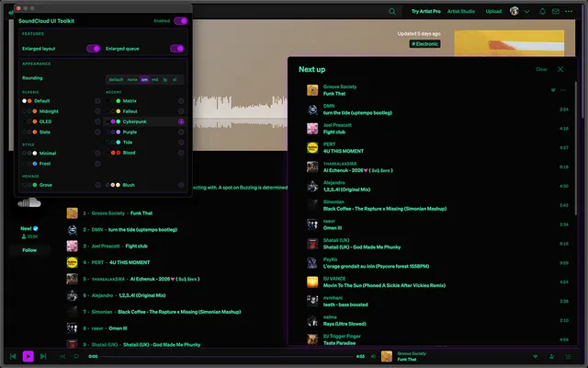Screen dimensions: 588x368
Task: Toggle the Enlarged layout switch
Action: point(94,49)
